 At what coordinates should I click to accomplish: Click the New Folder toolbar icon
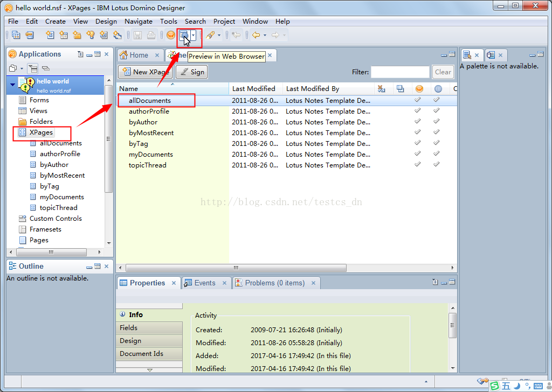[x=77, y=35]
